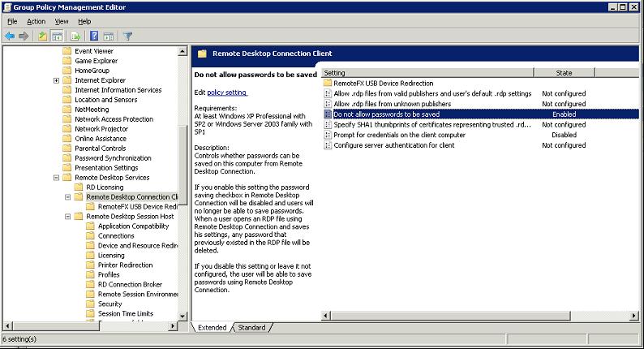
Task: Sort by the State column header
Action: click(564, 73)
